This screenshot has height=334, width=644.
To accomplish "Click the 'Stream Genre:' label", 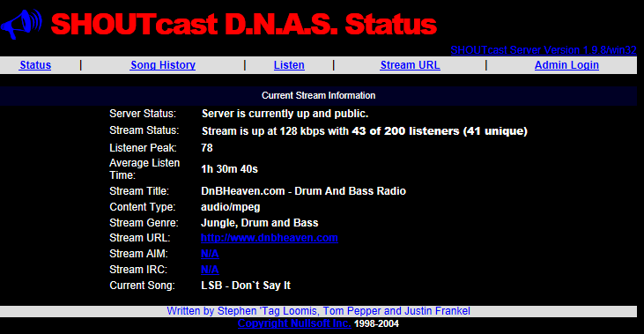I will pyautogui.click(x=144, y=223).
